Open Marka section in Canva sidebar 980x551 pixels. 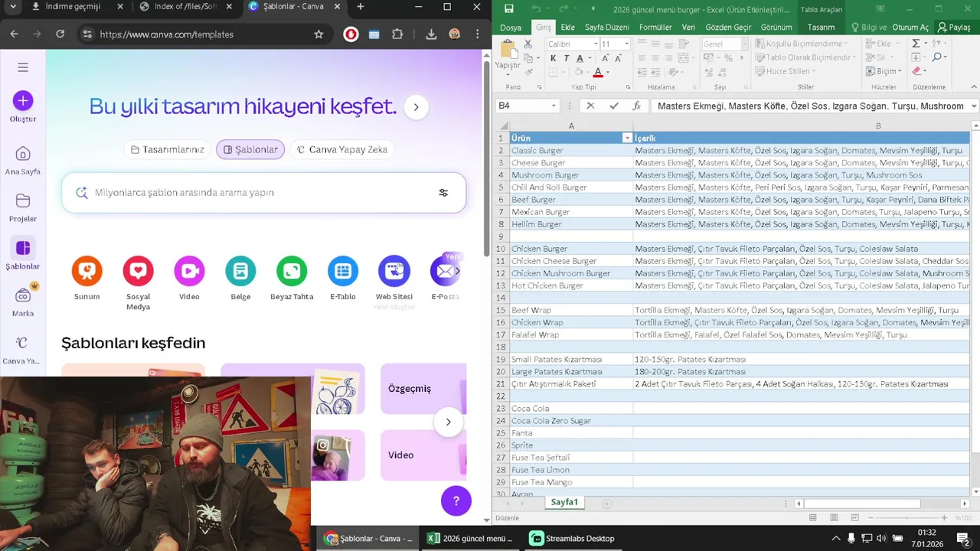pyautogui.click(x=23, y=302)
